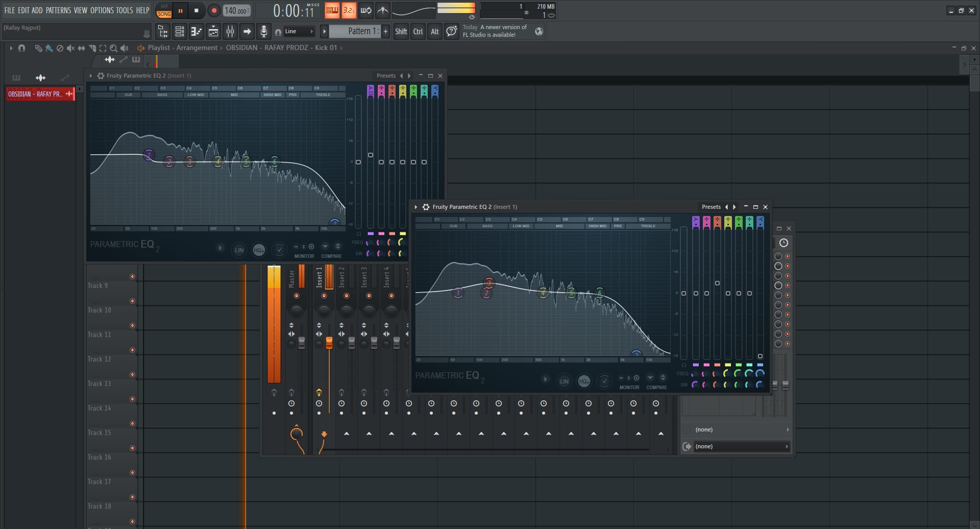
Task: Click the metronome icon
Action: pos(382,10)
